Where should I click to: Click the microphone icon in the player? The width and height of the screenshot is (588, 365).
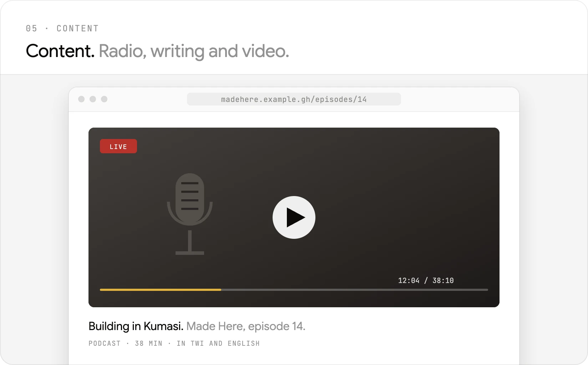point(190,214)
